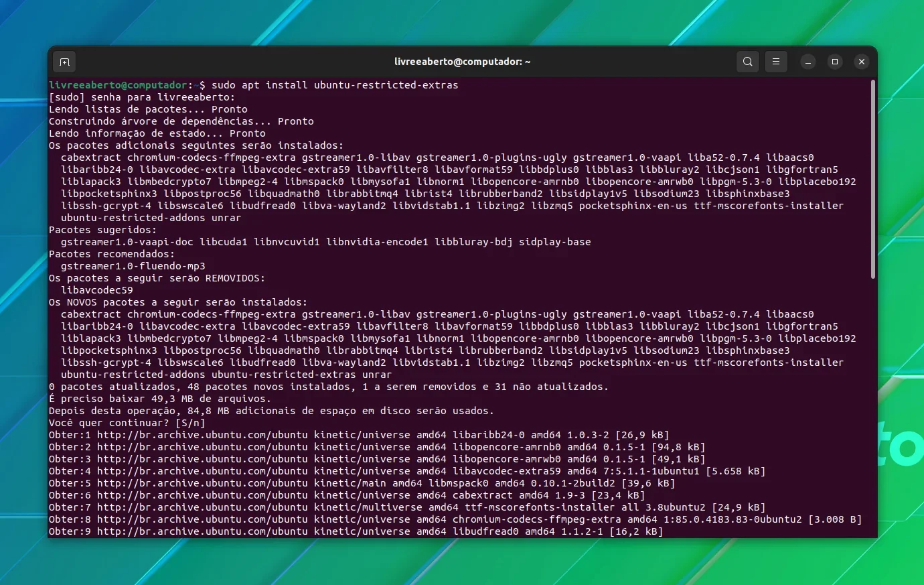
Task: Click the terminal vertical scrollbar handle
Action: [x=873, y=179]
